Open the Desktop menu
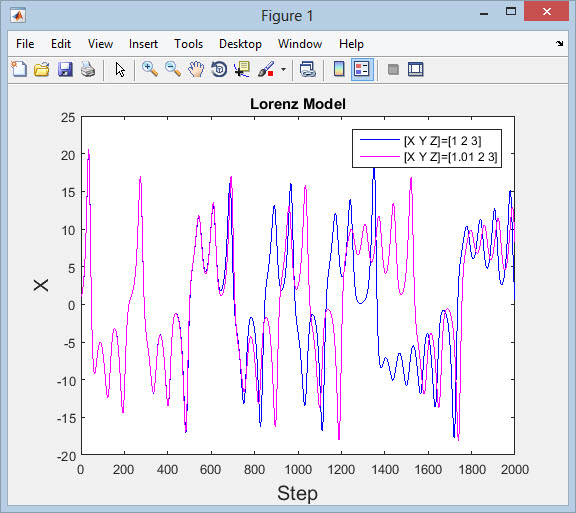Viewport: 576px width, 513px height. pos(240,44)
